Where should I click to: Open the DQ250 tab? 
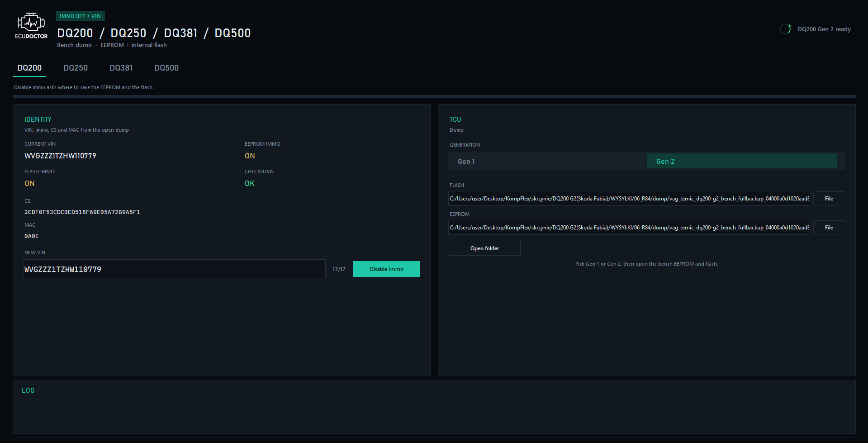coord(76,68)
